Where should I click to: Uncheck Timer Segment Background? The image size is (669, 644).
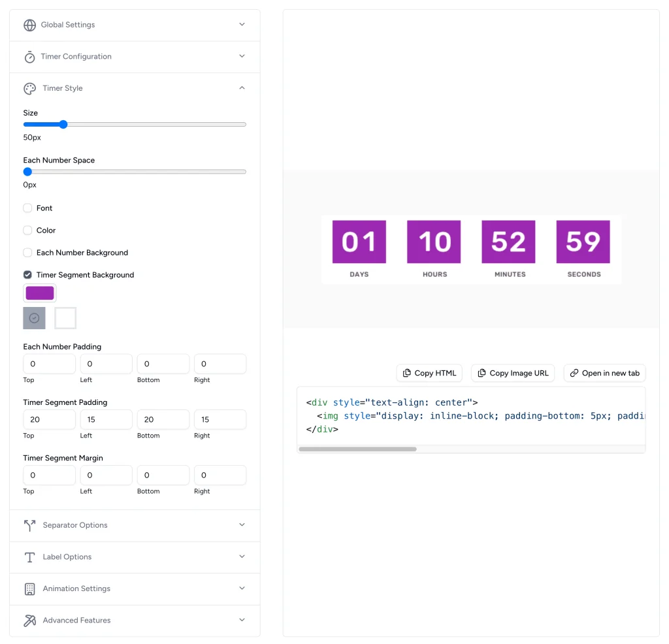[27, 275]
